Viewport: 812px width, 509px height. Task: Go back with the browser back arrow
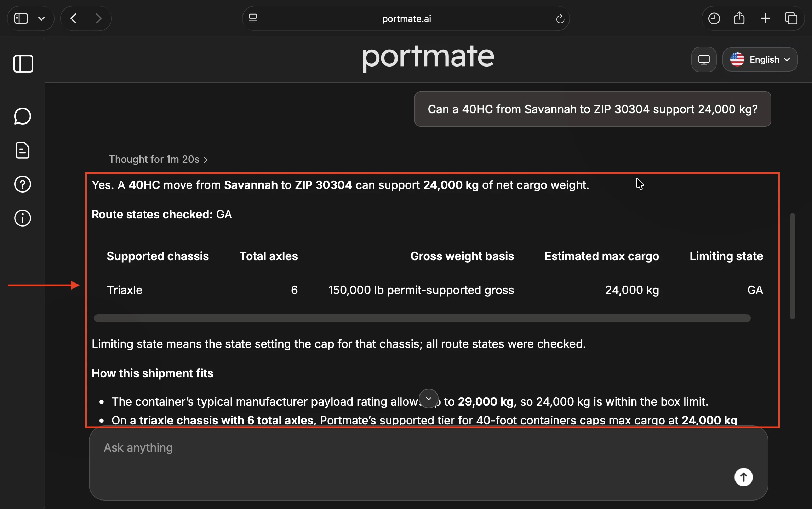(x=73, y=18)
